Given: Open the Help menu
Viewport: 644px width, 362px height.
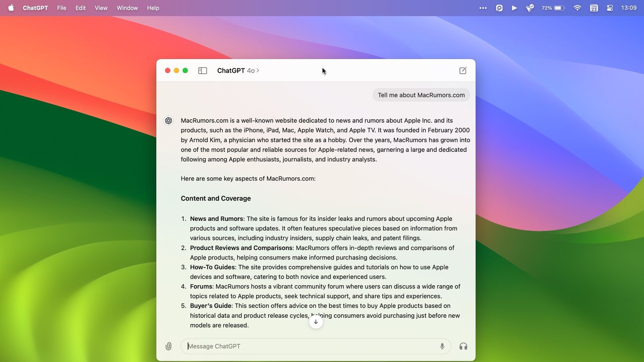Looking at the screenshot, I should (x=153, y=8).
